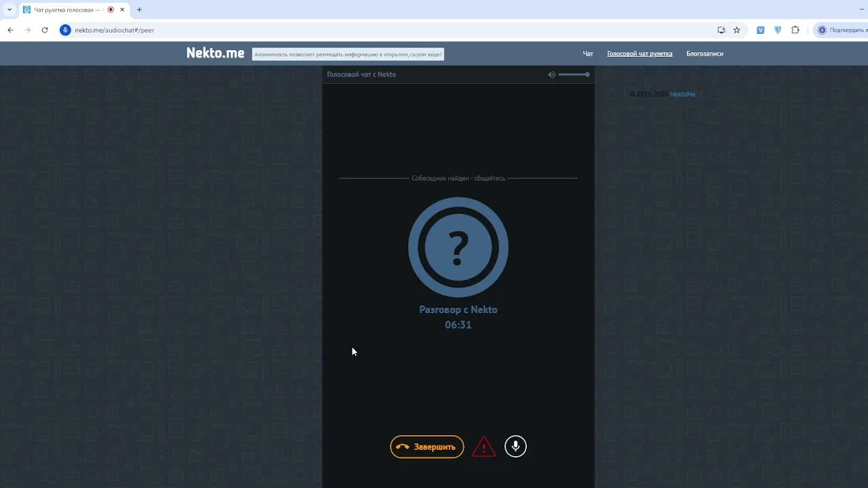Mute the microphone with the round mic button
This screenshot has height=488, width=868.
(515, 447)
